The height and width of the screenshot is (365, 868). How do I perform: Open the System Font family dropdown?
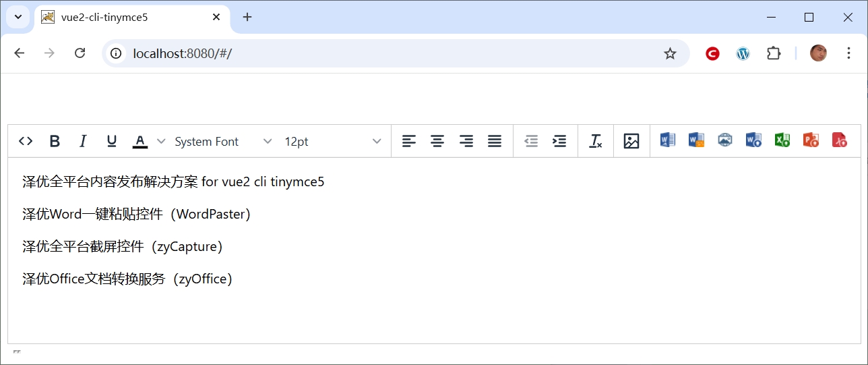pos(223,141)
